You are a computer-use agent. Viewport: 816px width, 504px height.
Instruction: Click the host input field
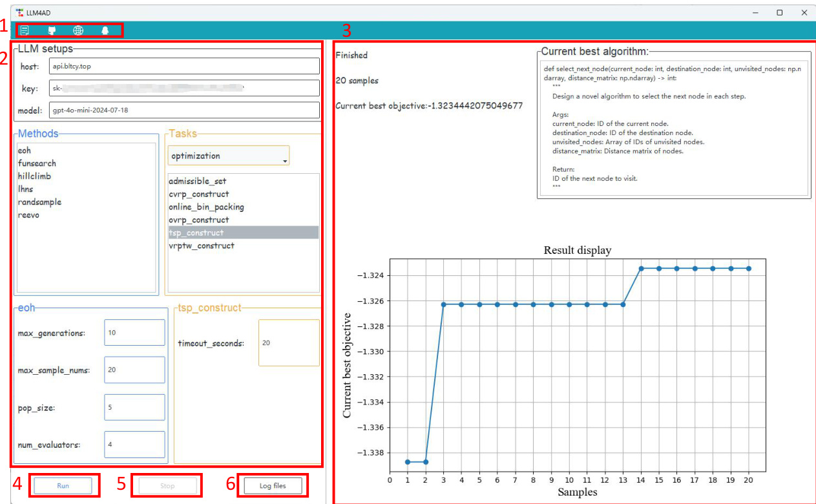point(183,67)
